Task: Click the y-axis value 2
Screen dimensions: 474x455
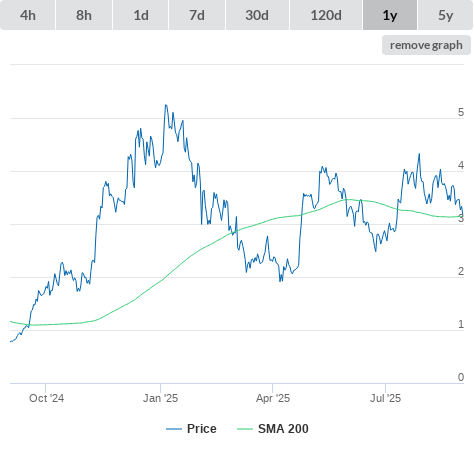Action: tap(461, 271)
